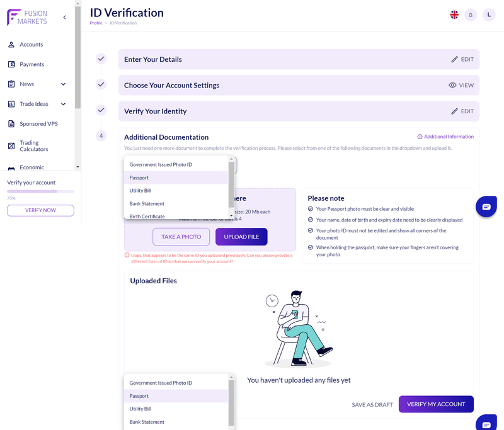Screen dimensions: 504x430
Task: Open Payments in the sidebar
Action: (x=31, y=64)
